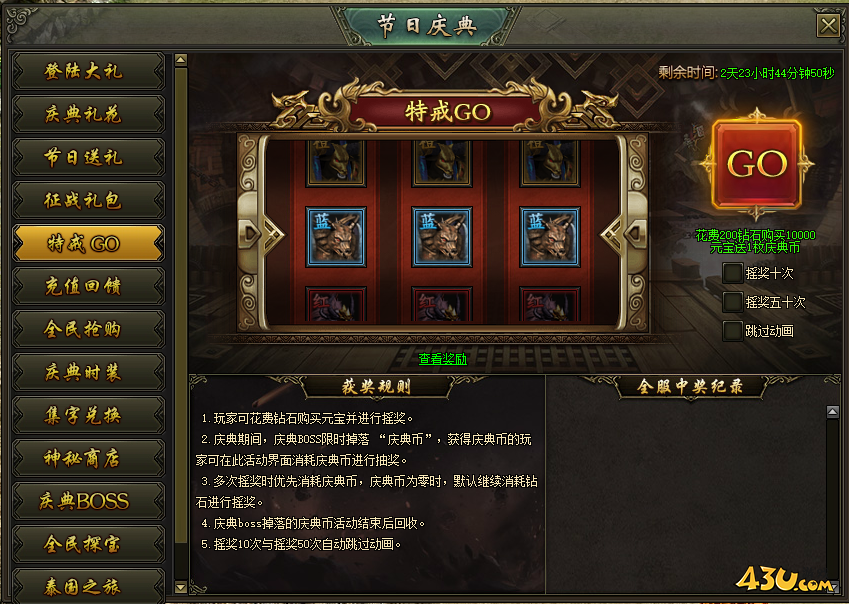This screenshot has height=604, width=849.
Task: Enable the 摇奖十次 checkbox
Action: tap(732, 273)
